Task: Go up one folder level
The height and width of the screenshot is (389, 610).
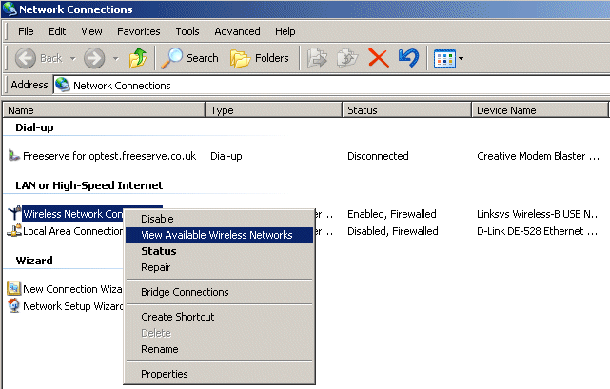Action: 138,58
